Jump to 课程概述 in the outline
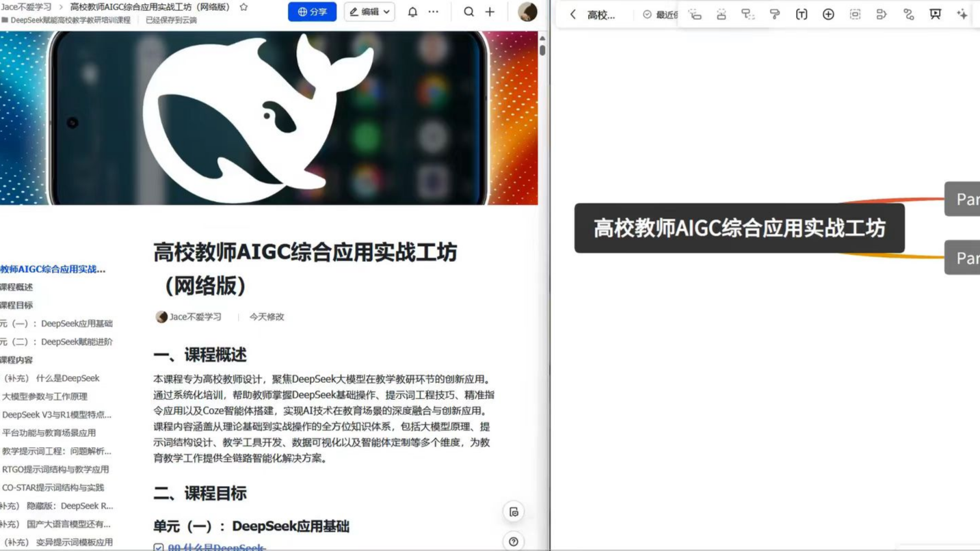 click(16, 287)
